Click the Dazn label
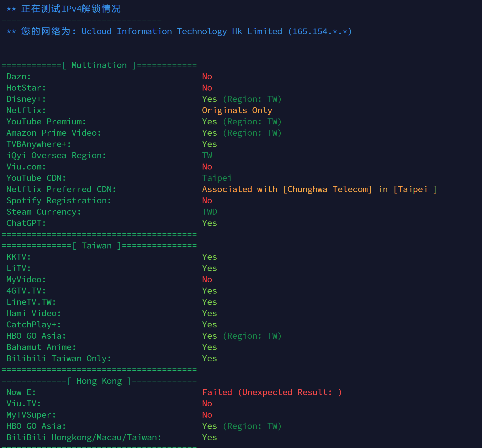 tap(19, 76)
